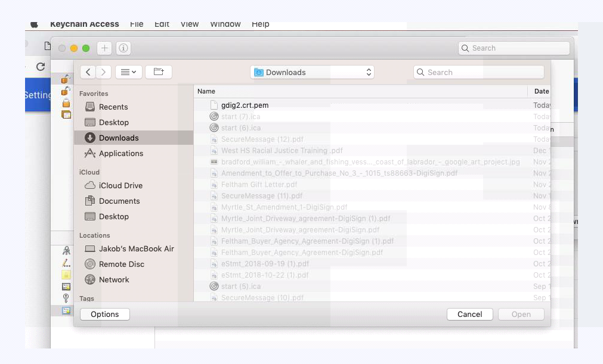
Task: Select Remote Disc in sidebar
Action: [x=121, y=264]
